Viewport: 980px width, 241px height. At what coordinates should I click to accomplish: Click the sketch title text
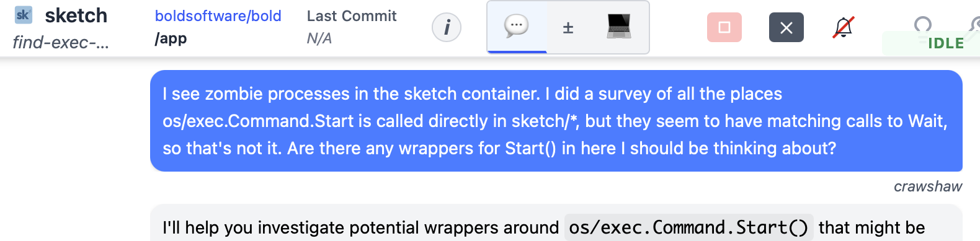(x=76, y=15)
